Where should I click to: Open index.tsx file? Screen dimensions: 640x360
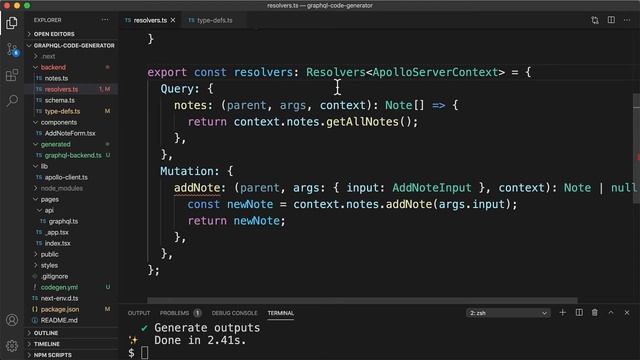pos(57,243)
